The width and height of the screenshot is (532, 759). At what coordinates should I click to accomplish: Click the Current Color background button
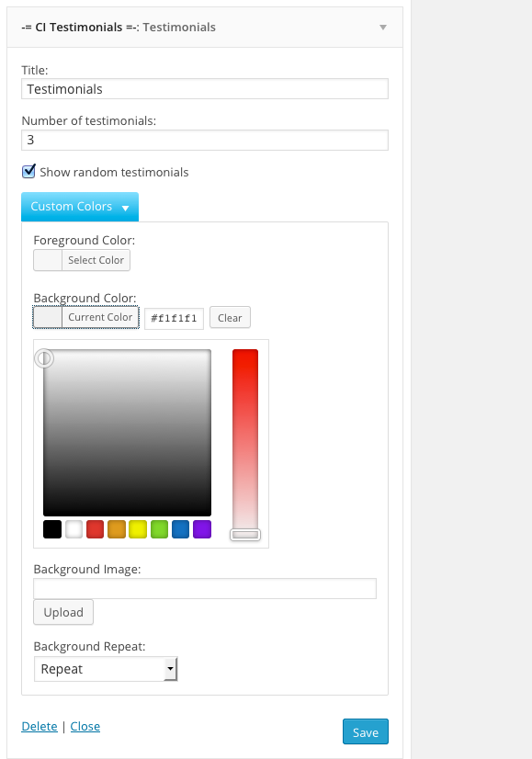pos(86,318)
